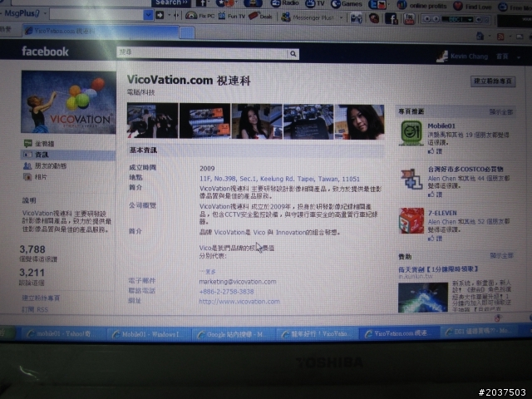Open the fourth photo strip thumbnail
This screenshot has width=532, height=399.
(x=308, y=121)
